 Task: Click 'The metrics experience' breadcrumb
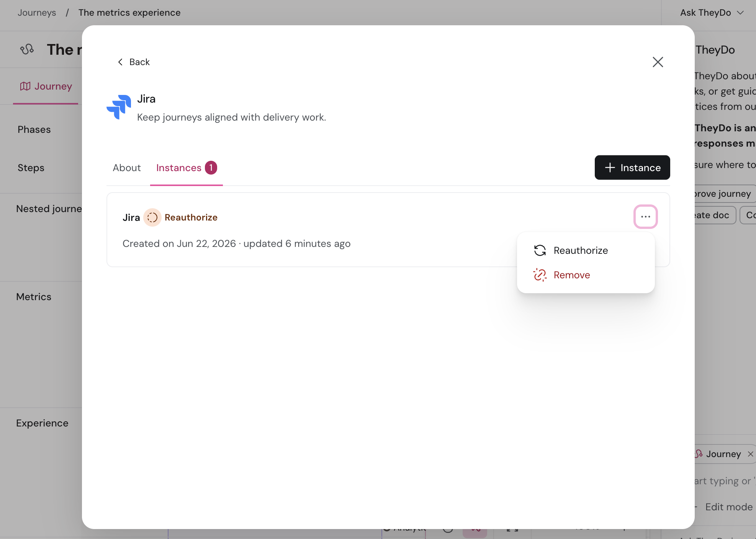(129, 13)
